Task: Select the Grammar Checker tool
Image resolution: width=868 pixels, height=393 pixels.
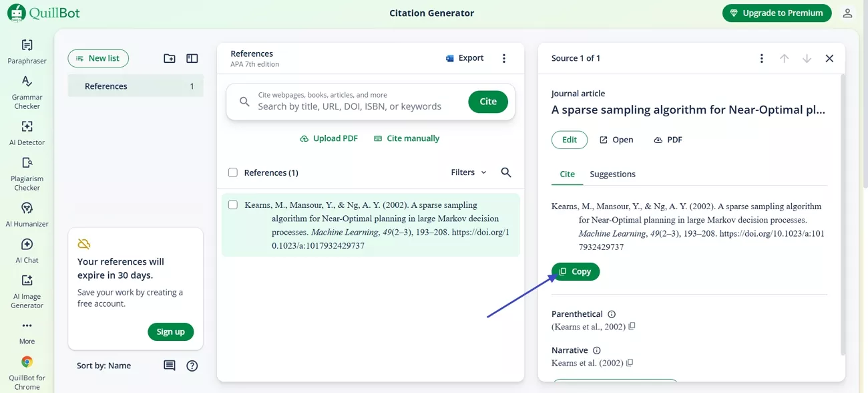Action: tap(27, 90)
